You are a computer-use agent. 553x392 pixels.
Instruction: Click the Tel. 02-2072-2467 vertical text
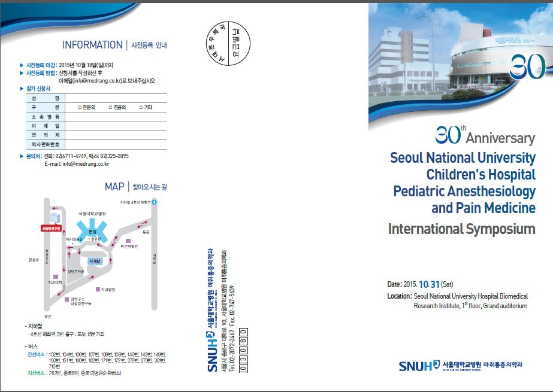click(232, 350)
